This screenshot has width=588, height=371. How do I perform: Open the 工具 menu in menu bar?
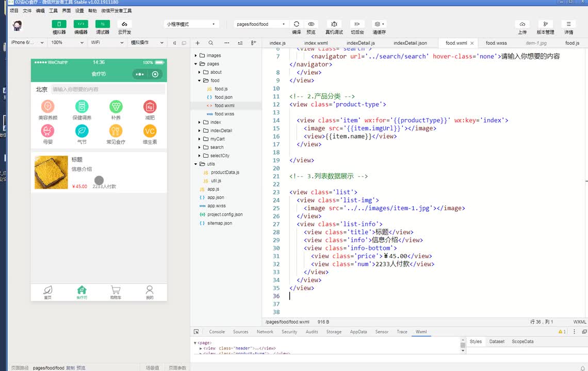click(x=53, y=10)
